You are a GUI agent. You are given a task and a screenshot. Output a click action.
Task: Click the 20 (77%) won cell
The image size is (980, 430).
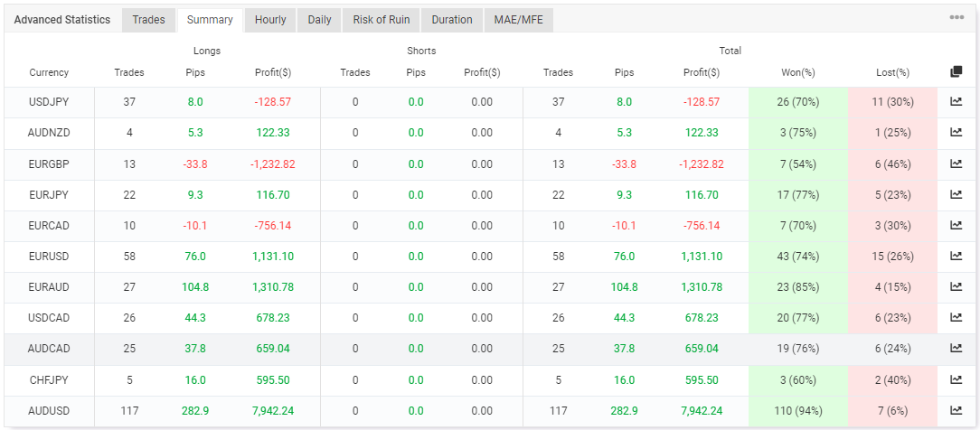click(798, 318)
